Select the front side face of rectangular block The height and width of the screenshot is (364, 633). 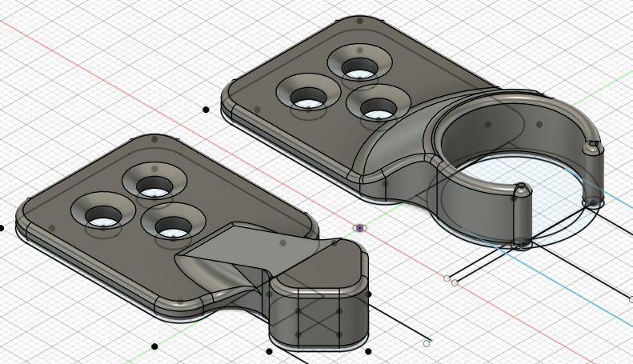coord(319,321)
